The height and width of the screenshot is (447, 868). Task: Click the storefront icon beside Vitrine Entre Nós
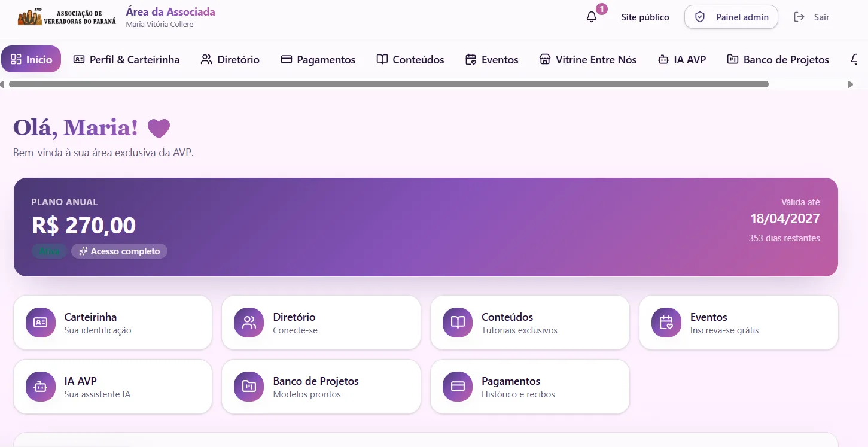click(545, 59)
